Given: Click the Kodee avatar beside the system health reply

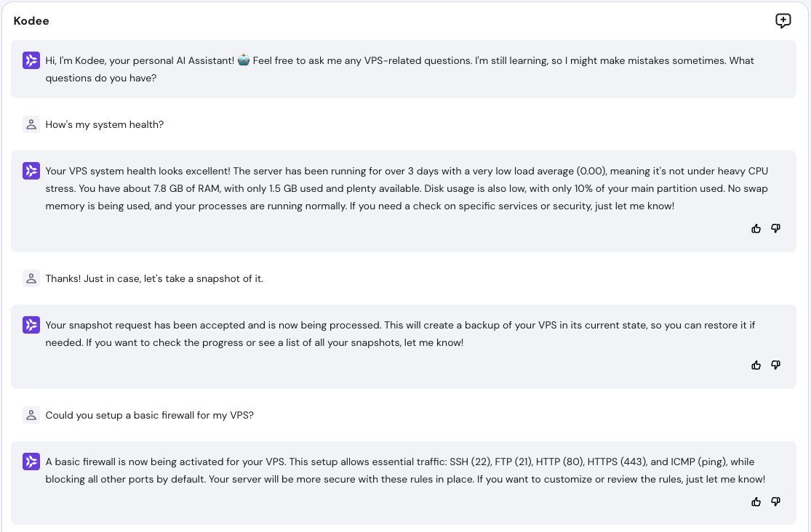Looking at the screenshot, I should (31, 171).
